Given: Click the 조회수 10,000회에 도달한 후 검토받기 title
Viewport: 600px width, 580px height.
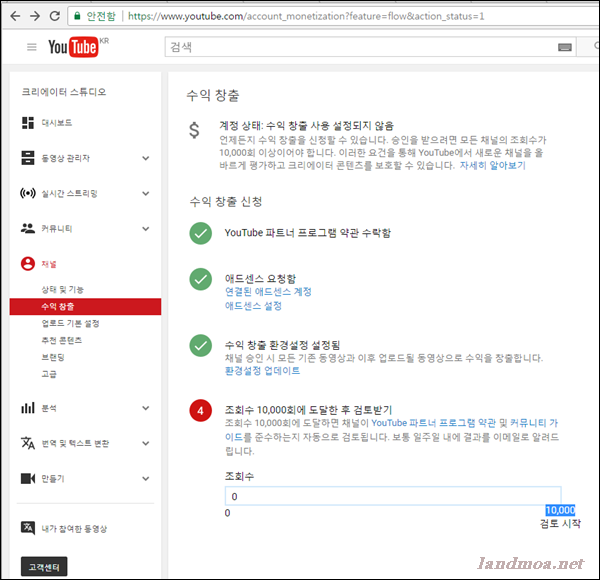Looking at the screenshot, I should (x=308, y=410).
